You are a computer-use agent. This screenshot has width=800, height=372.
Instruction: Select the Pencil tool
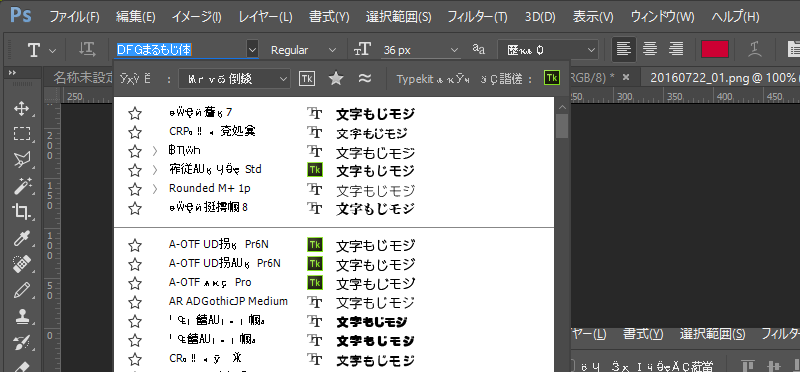coord(21,290)
